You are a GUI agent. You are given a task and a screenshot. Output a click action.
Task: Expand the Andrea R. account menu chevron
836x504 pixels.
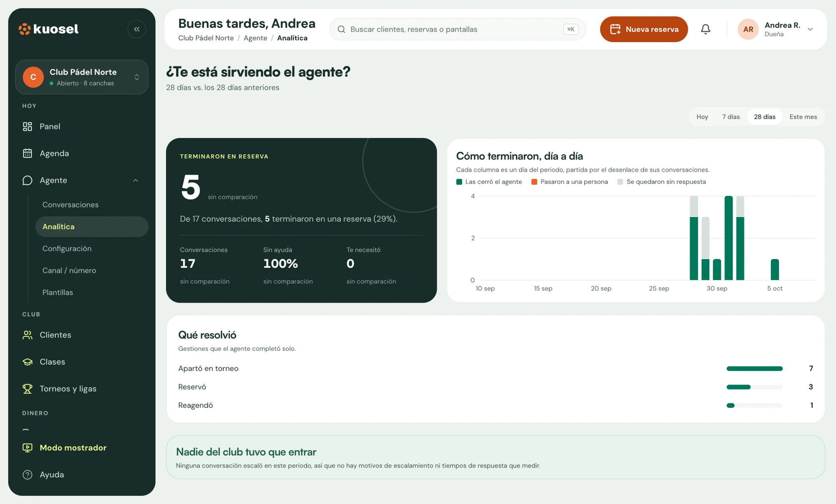[810, 29]
